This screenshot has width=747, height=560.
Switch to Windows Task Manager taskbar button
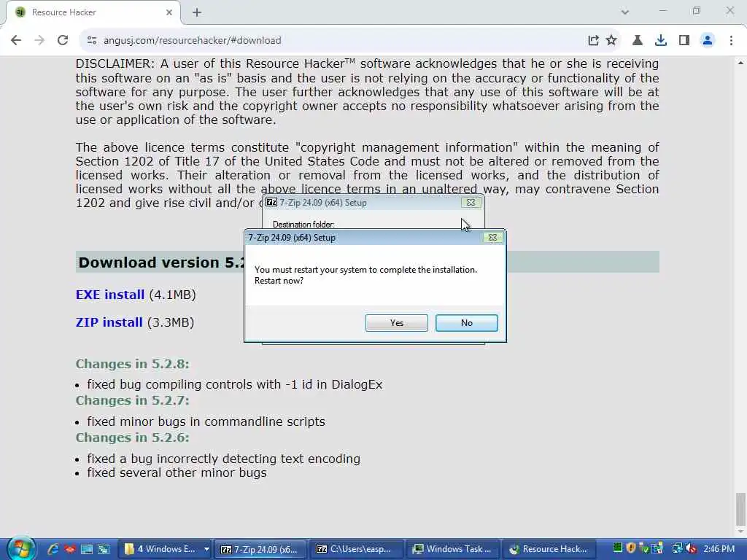pos(452,549)
